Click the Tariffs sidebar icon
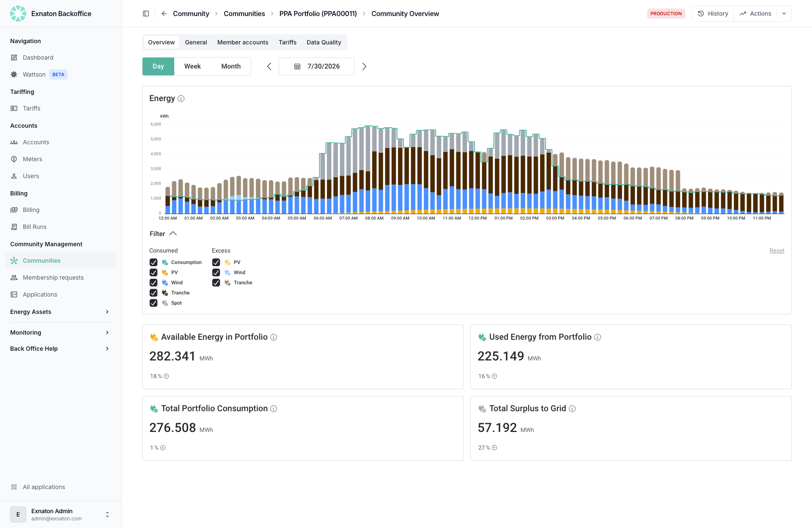 tap(14, 108)
